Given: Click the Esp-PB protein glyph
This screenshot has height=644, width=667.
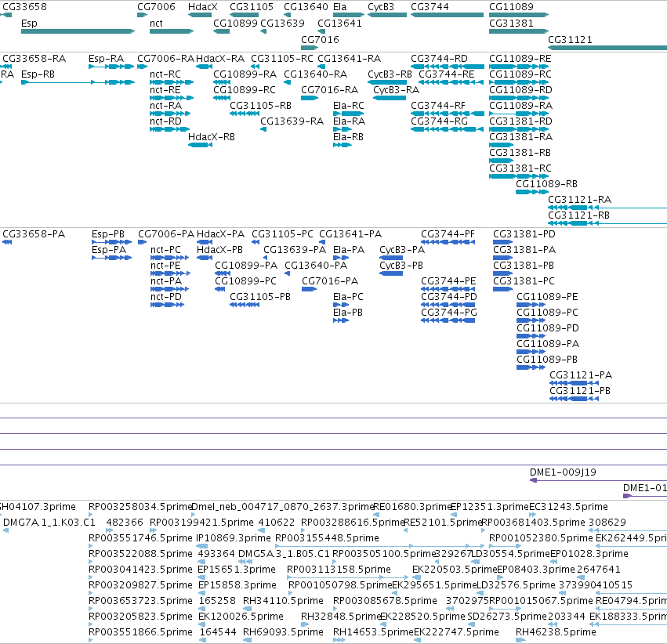Looking at the screenshot, I should pos(112,242).
